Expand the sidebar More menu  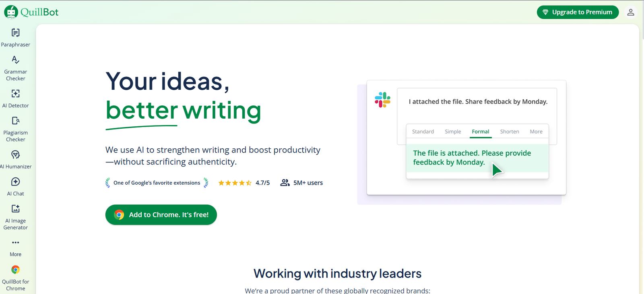15,243
